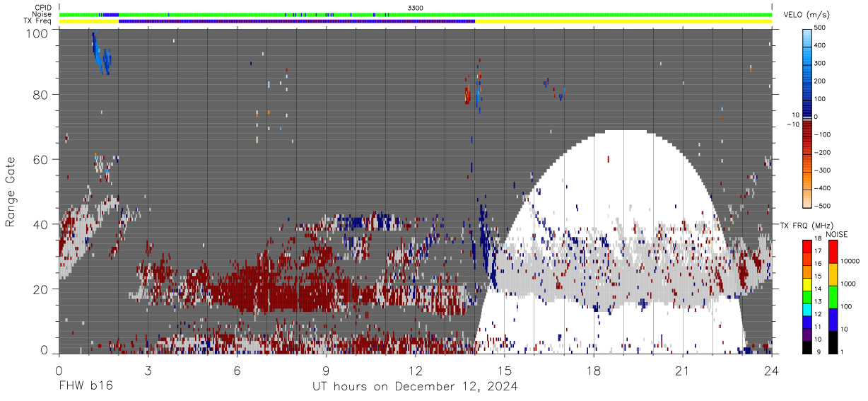Click the red 17-18 MHz frequency swatch
Image resolution: width=868 pixels, height=401 pixels.
pyautogui.click(x=807, y=246)
